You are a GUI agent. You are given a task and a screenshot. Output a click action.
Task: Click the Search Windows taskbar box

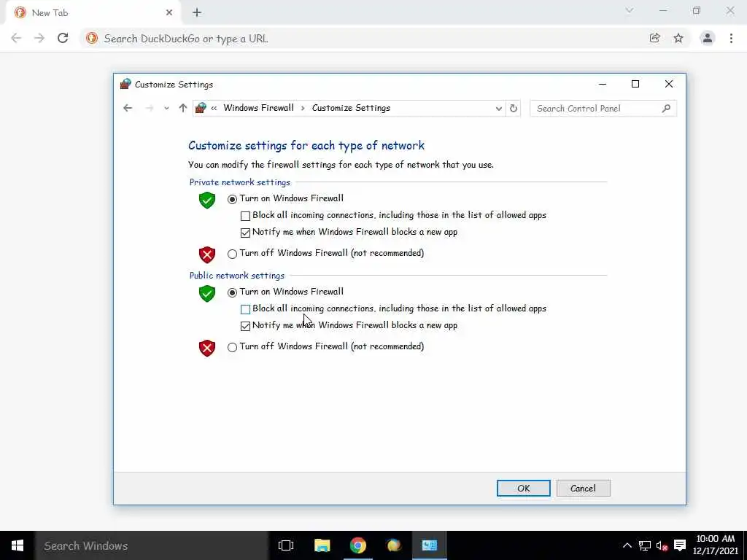[x=152, y=545]
